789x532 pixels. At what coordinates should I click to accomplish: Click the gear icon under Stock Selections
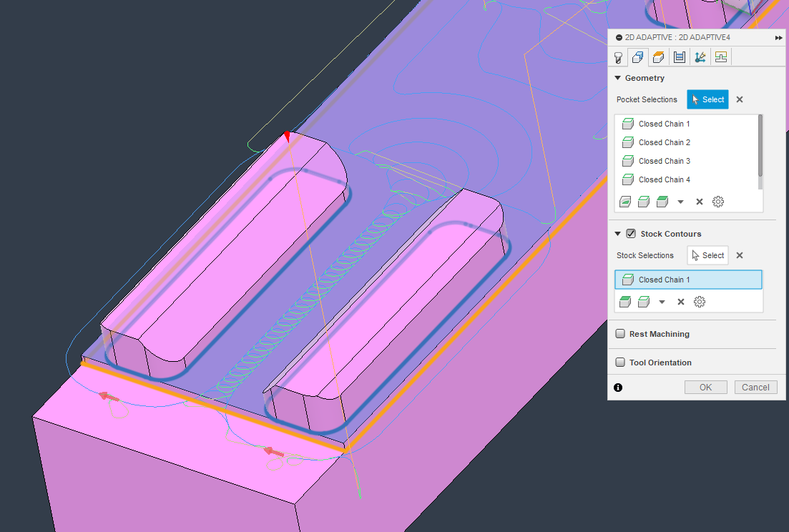pos(699,301)
